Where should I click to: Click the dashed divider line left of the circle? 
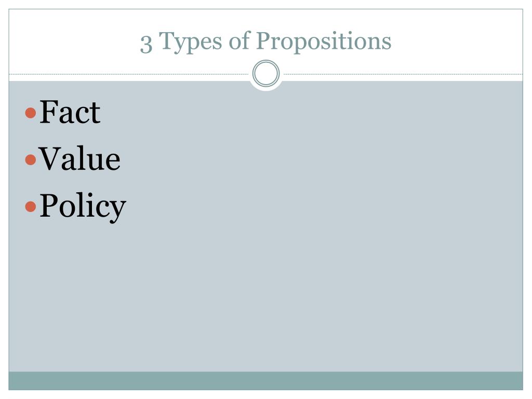(x=129, y=74)
